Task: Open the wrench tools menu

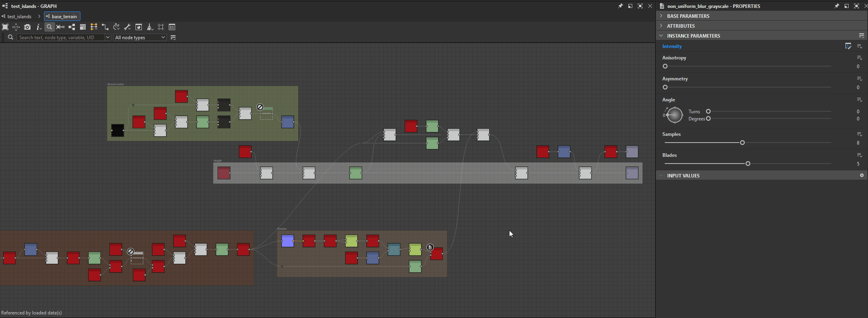Action: [127, 27]
